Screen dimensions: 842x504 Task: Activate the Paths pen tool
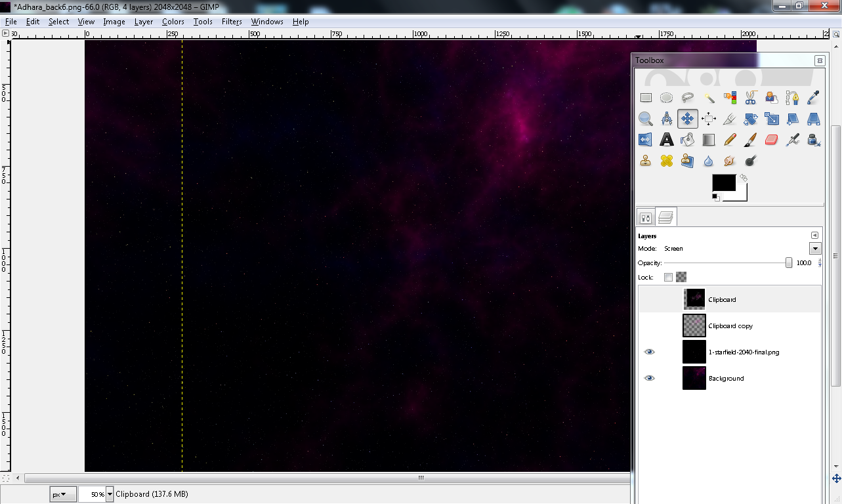click(x=793, y=98)
